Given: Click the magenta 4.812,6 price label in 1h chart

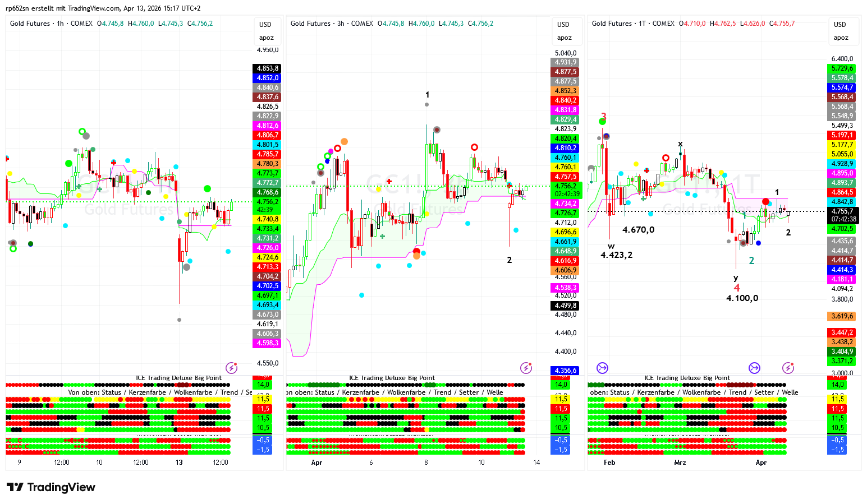Looking at the screenshot, I should pos(268,126).
